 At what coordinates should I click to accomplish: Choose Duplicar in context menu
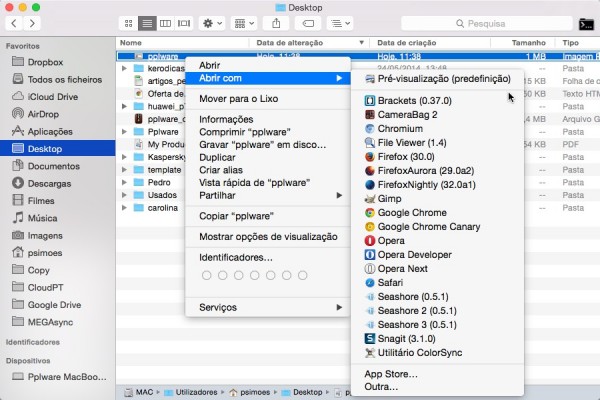267,157
